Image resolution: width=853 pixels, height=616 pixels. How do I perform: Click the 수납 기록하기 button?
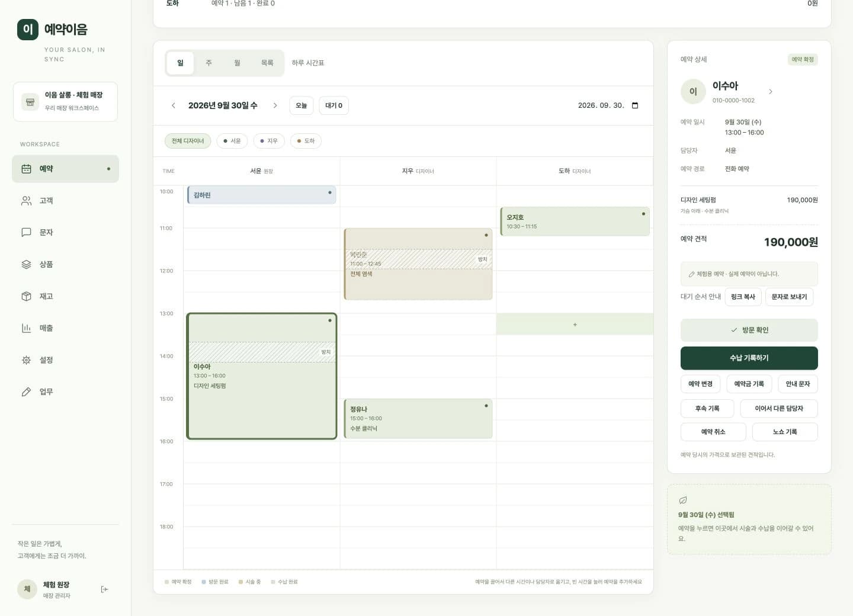pyautogui.click(x=749, y=358)
